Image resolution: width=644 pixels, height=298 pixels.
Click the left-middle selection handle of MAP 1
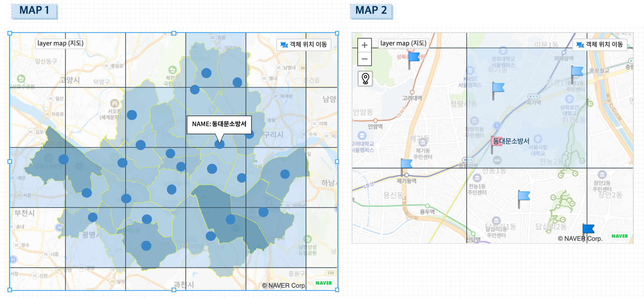10,162
